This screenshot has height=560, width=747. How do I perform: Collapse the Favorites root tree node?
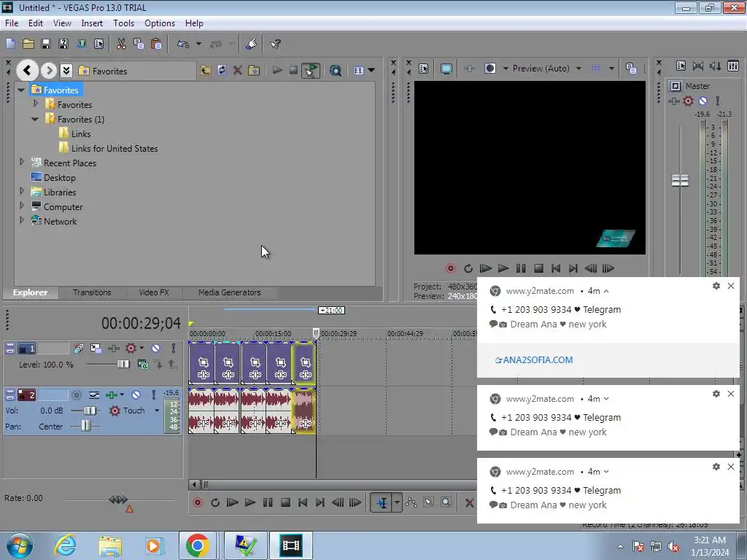(21, 90)
